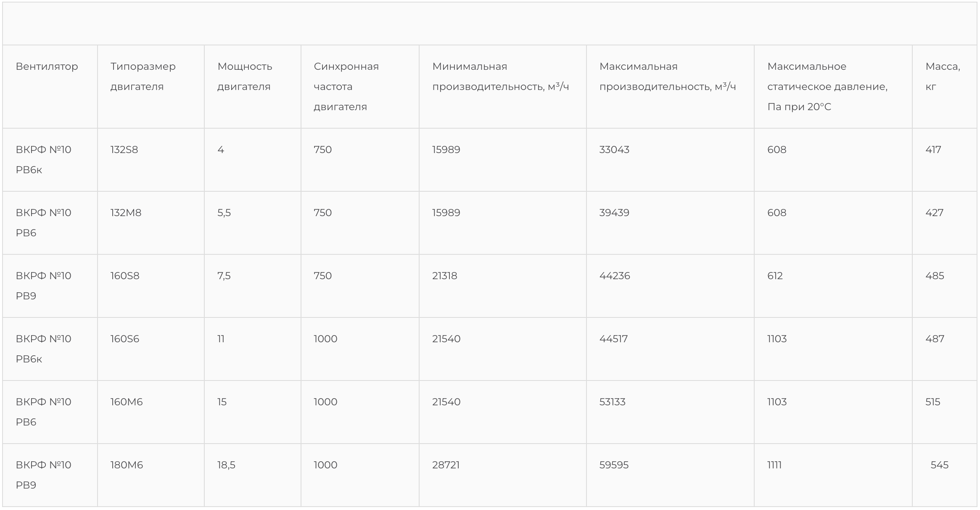
Task: Click the max performance value "33043"
Action: pyautogui.click(x=614, y=150)
